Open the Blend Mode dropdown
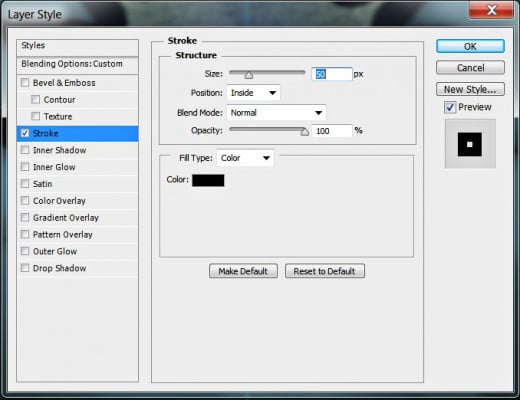The image size is (520, 400). pyautogui.click(x=276, y=113)
